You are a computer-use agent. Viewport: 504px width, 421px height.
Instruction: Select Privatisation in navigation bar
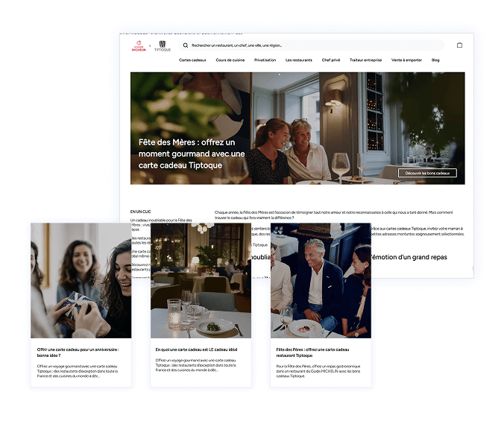(265, 60)
